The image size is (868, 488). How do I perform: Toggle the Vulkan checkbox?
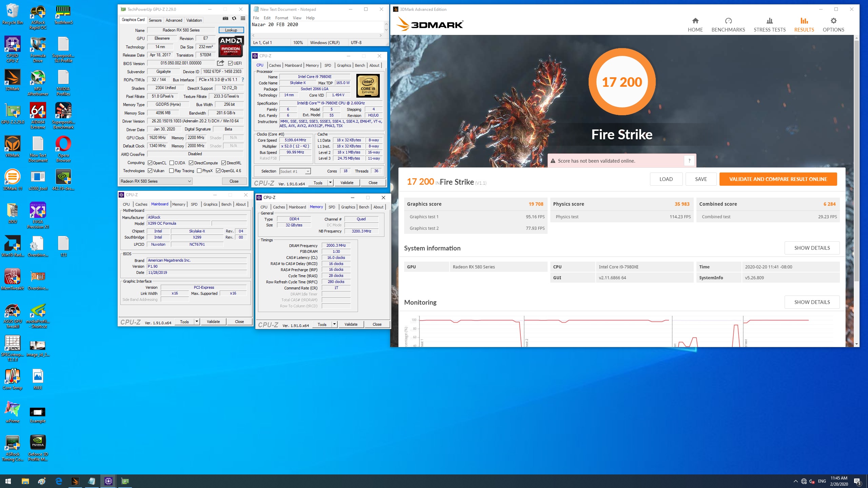click(x=150, y=171)
